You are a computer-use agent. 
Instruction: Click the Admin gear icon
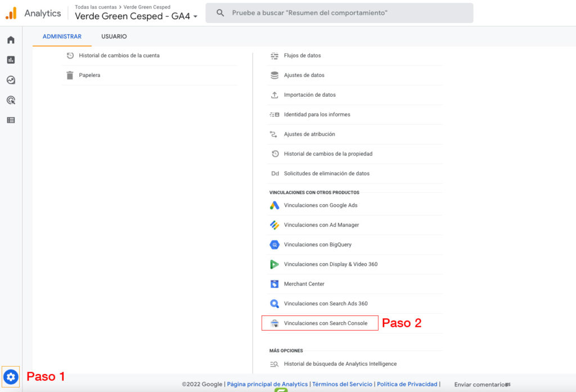pyautogui.click(x=11, y=377)
